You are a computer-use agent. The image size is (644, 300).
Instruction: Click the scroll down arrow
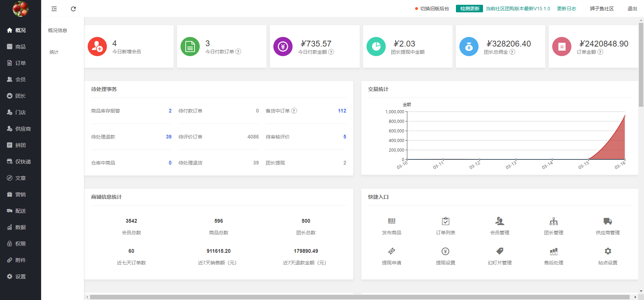tap(641, 291)
